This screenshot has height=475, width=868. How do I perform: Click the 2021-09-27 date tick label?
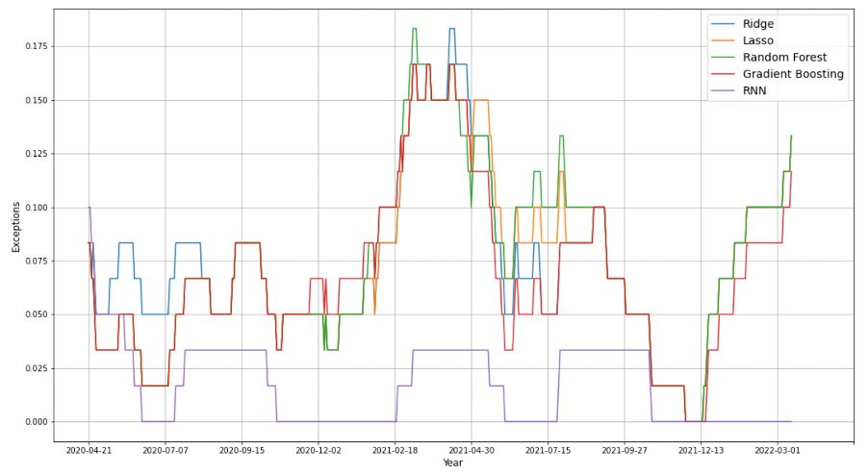point(625,451)
